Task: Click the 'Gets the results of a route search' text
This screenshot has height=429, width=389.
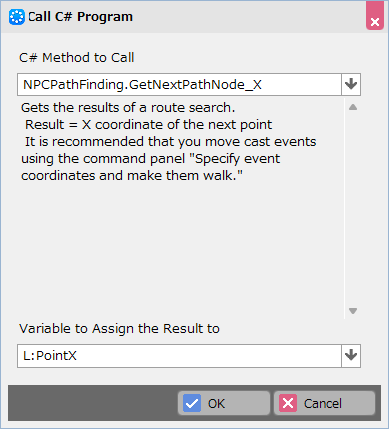Action: click(128, 108)
